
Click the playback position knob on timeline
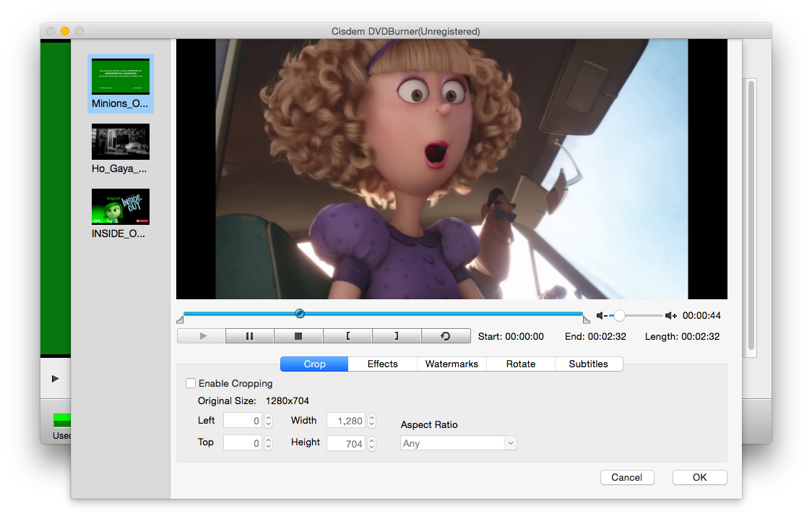[x=300, y=314]
